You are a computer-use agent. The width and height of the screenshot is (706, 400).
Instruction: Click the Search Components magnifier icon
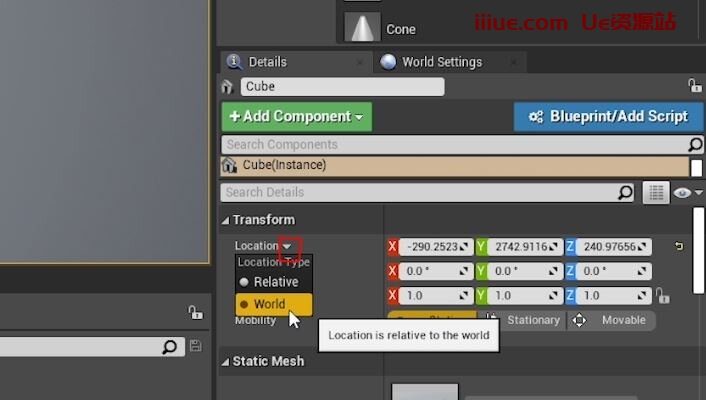(x=696, y=145)
